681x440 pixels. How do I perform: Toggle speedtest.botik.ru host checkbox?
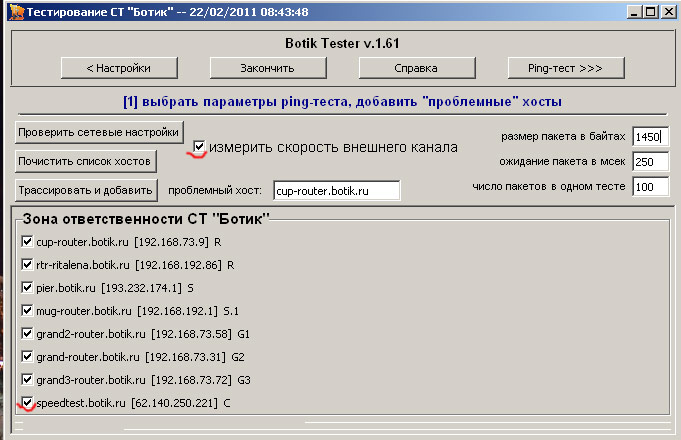point(27,402)
